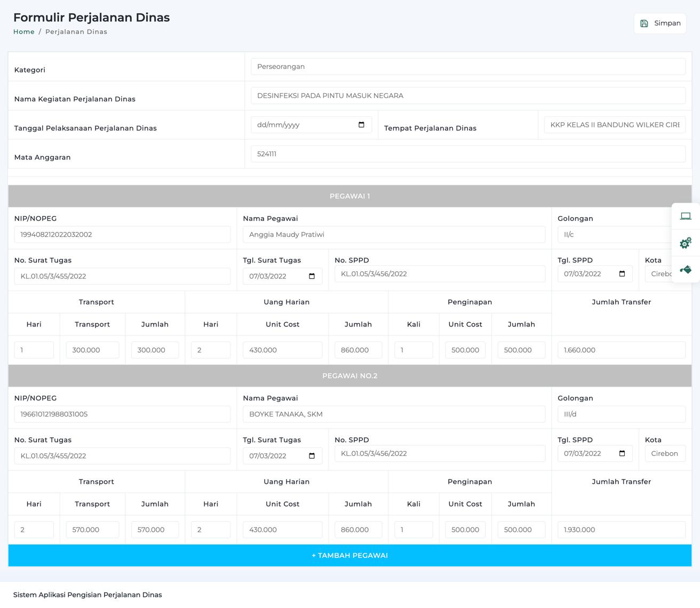Open Pegawai No.2 Tgl. Surat Tugas calendar icon
This screenshot has width=700, height=608.
(x=312, y=456)
